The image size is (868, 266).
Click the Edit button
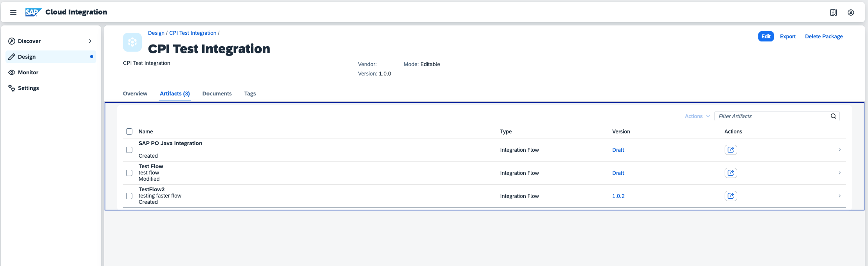766,36
